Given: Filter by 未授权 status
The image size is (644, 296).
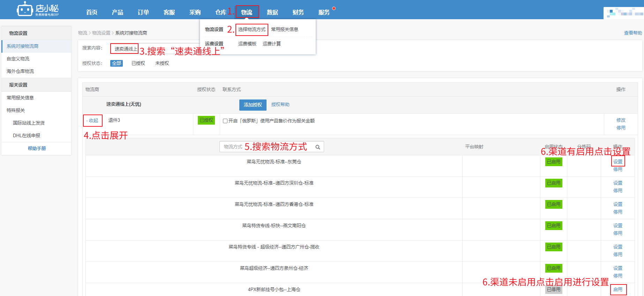Looking at the screenshot, I should 162,63.
